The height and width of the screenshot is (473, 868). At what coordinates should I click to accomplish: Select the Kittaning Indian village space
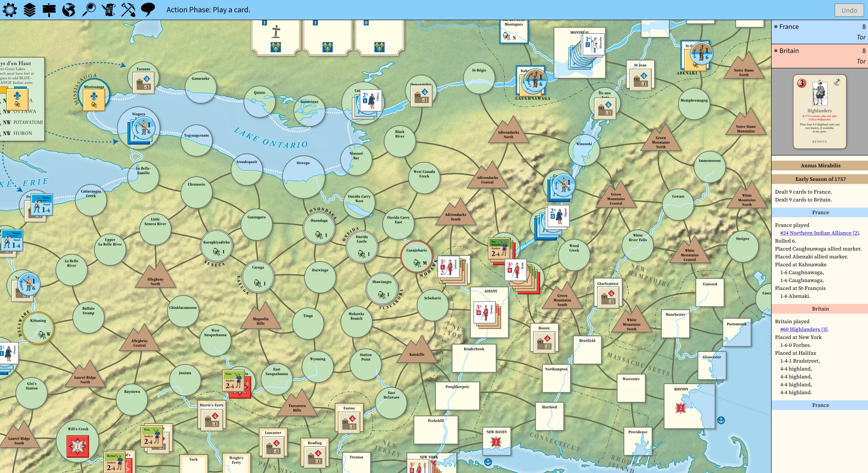[x=38, y=328]
